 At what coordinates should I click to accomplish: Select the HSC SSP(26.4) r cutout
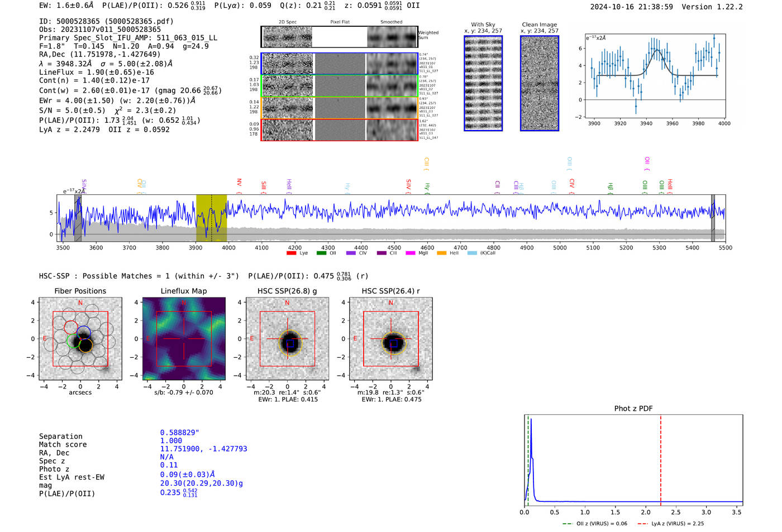click(x=391, y=339)
